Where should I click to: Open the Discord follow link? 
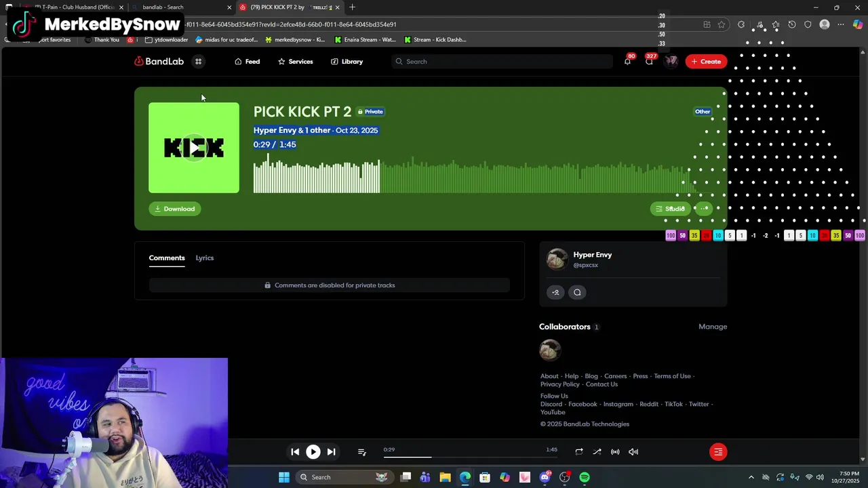coord(551,404)
